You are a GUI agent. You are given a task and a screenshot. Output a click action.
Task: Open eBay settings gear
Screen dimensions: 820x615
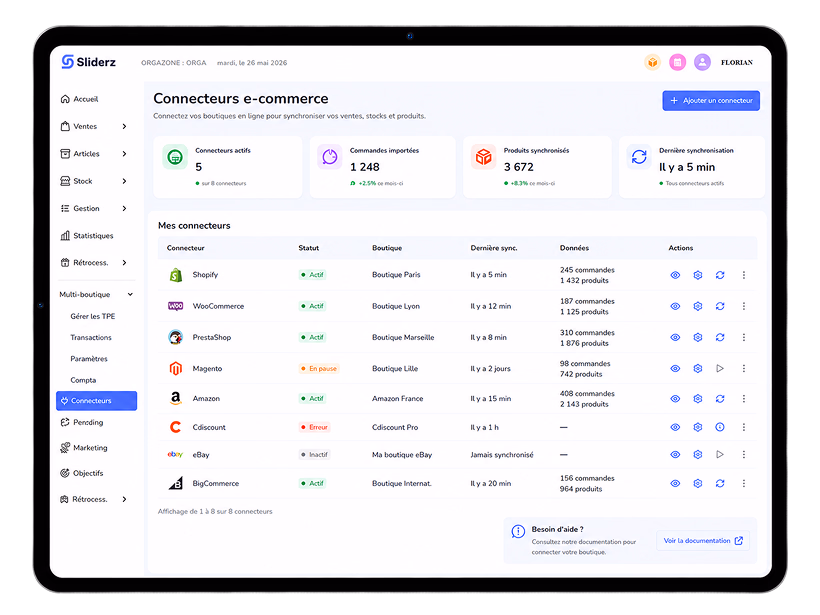coord(698,454)
